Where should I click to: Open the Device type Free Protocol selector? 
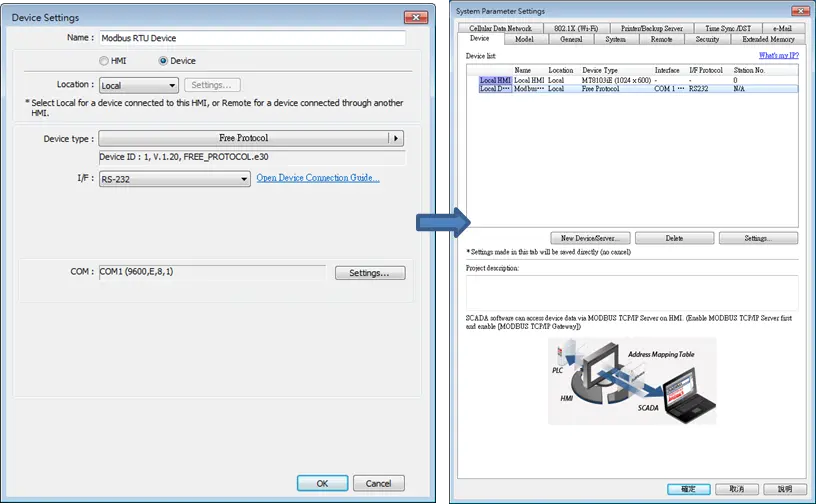click(x=251, y=138)
